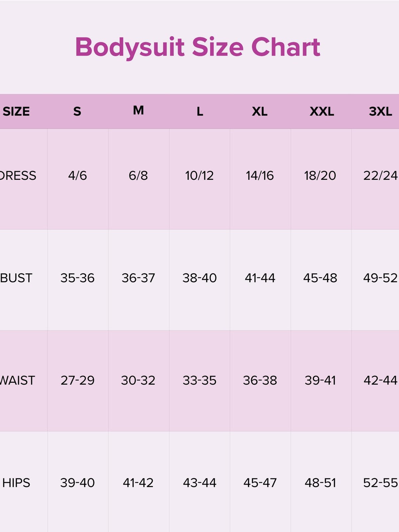The width and height of the screenshot is (399, 532).
Task: Select the M size column header
Action: tap(138, 110)
